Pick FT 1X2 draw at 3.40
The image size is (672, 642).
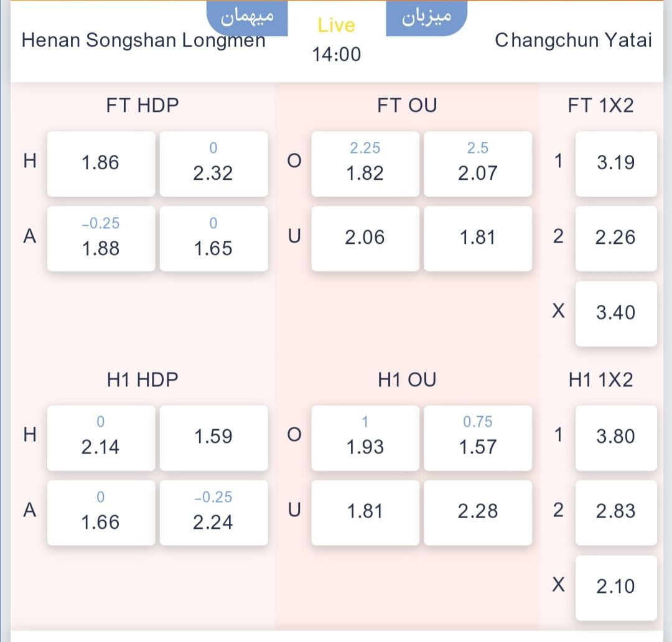(615, 313)
